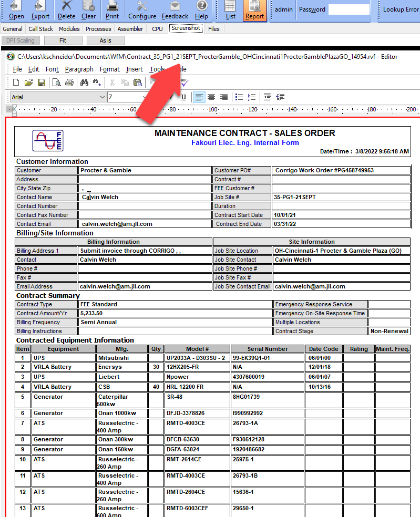This screenshot has width=420, height=517.
Task: Click the Export toolbar icon
Action: 40,10
